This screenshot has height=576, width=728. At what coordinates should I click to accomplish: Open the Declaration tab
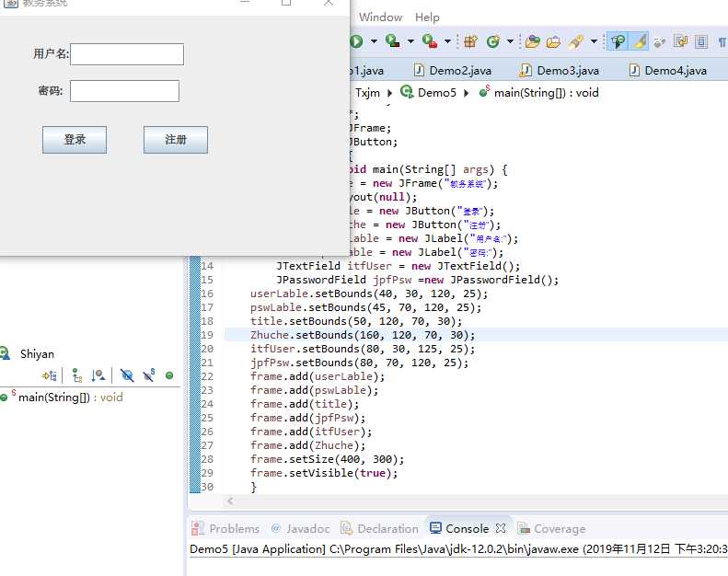click(380, 529)
